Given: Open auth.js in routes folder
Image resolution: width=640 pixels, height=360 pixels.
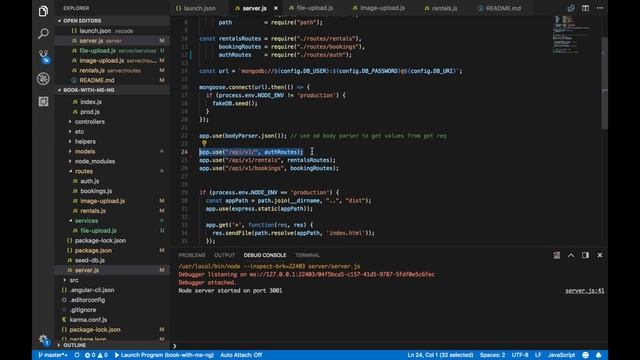Looking at the screenshot, I should pyautogui.click(x=89, y=181).
